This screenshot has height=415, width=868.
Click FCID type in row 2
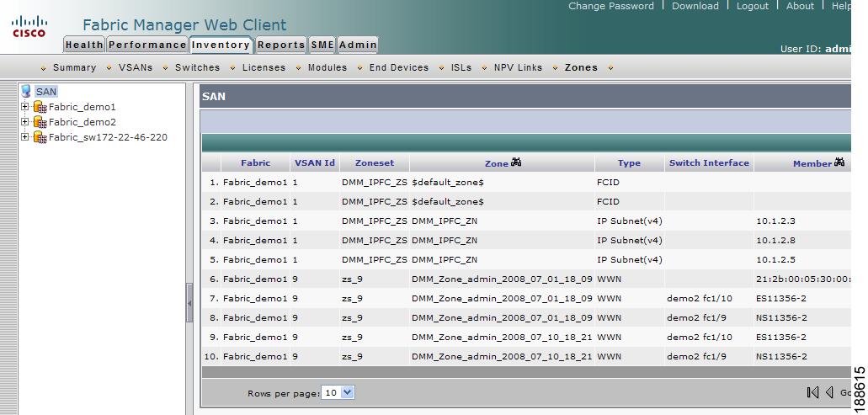click(608, 201)
